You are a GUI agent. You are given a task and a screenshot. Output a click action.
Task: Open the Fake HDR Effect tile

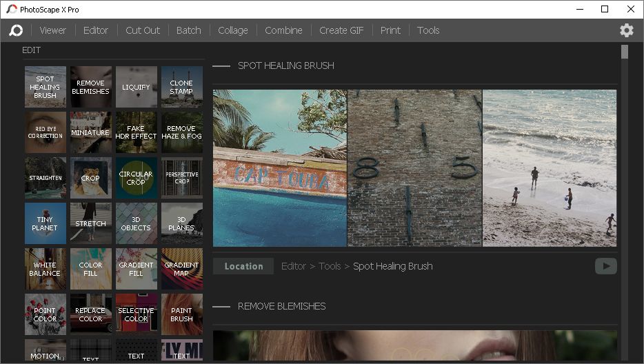(137, 132)
